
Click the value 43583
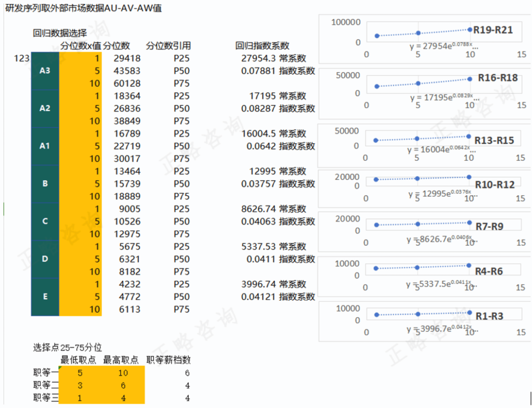pyautogui.click(x=127, y=71)
